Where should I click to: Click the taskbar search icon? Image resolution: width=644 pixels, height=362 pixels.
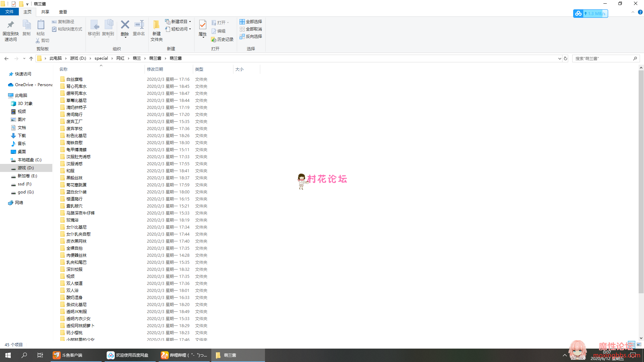[24, 355]
